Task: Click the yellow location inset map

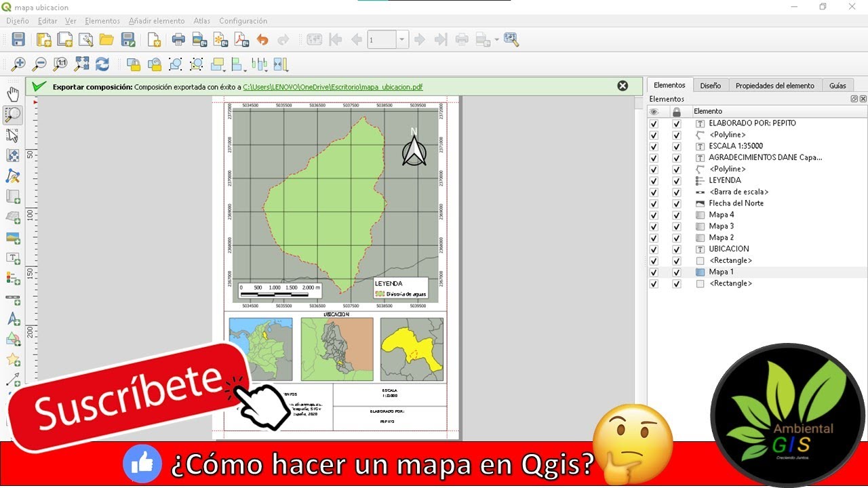Action: coord(412,349)
